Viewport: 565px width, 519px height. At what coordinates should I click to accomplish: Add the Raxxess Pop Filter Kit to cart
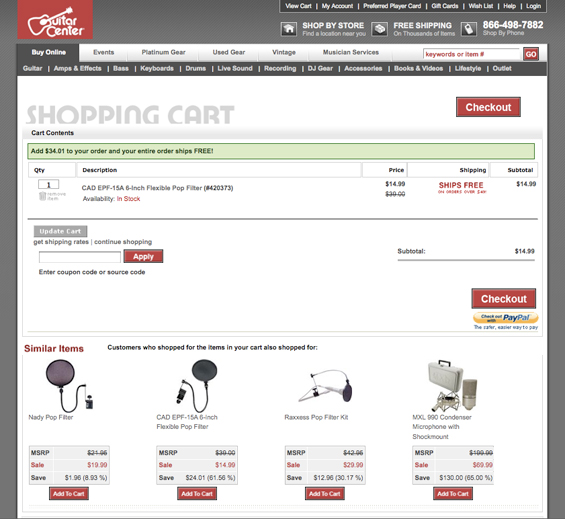325,494
